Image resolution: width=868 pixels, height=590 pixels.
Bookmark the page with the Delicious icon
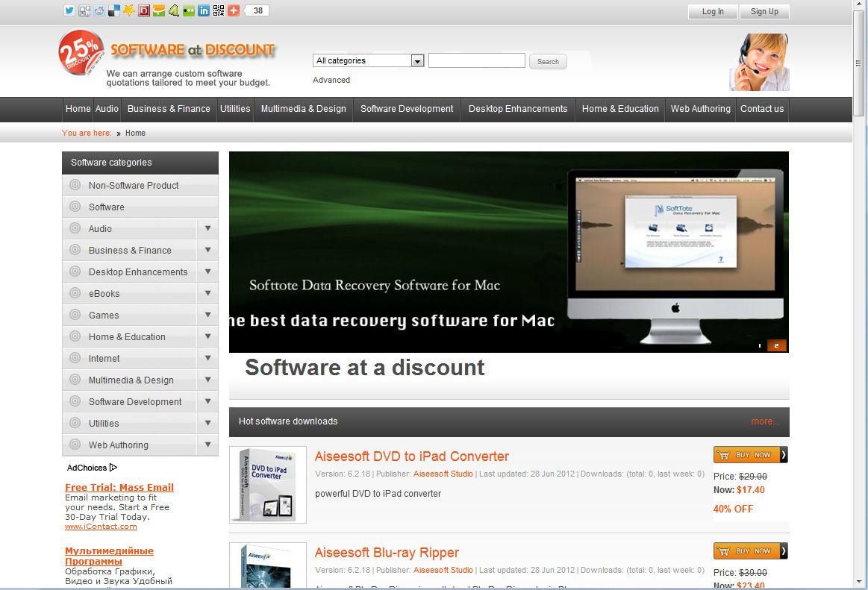113,10
